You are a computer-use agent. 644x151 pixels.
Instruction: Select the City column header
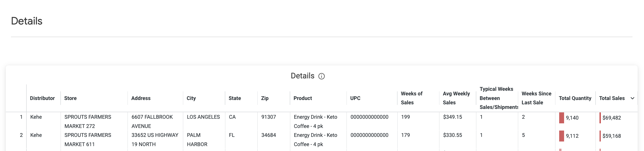click(191, 98)
